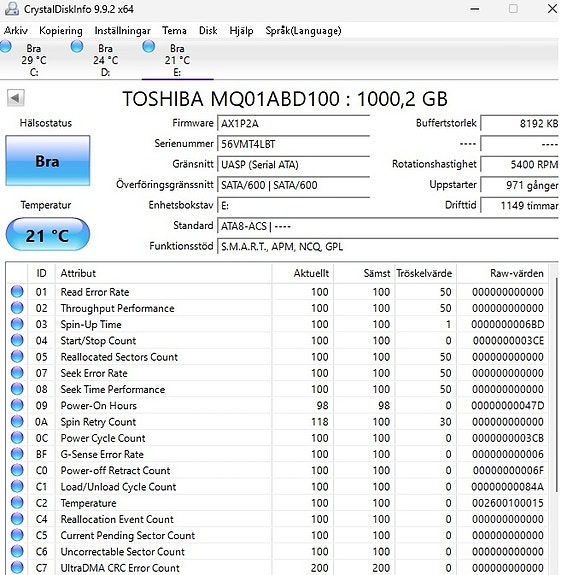561x575 pixels.
Task: Click the status icon for Current Pending Sector Count
Action: click(x=17, y=535)
